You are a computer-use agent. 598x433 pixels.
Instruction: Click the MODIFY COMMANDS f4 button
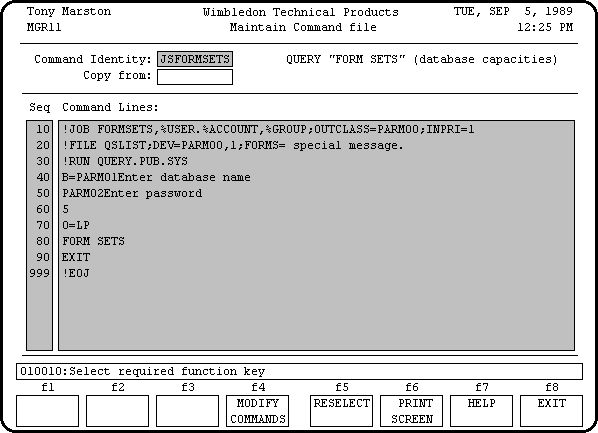pos(257,411)
